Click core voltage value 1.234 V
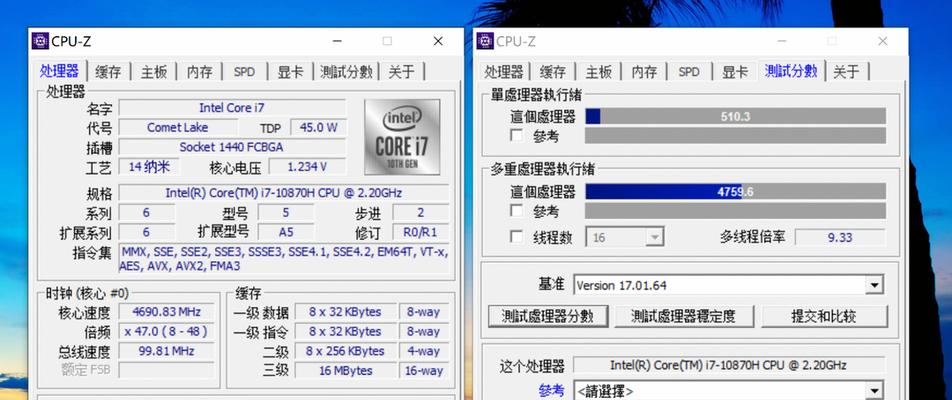952x400 pixels. (x=307, y=166)
